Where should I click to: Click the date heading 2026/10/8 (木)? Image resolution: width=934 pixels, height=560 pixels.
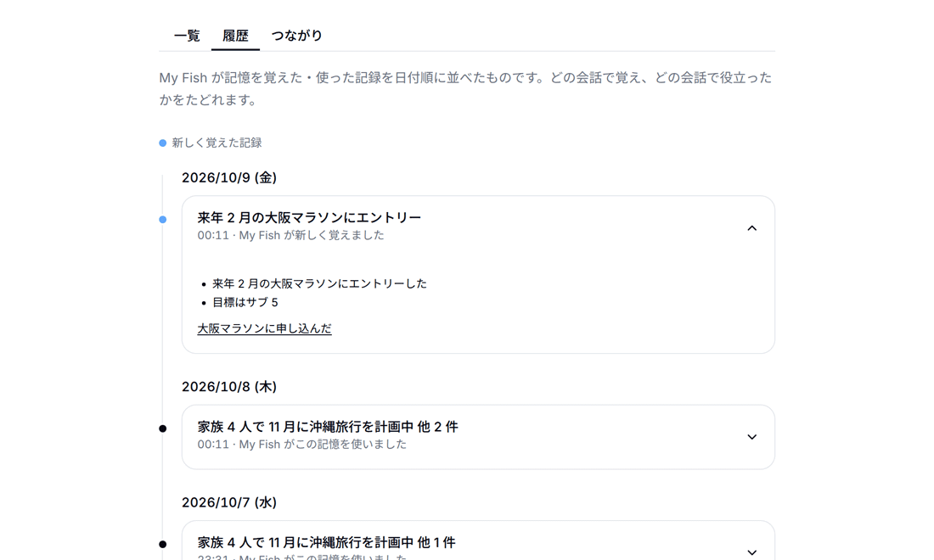pos(229,386)
